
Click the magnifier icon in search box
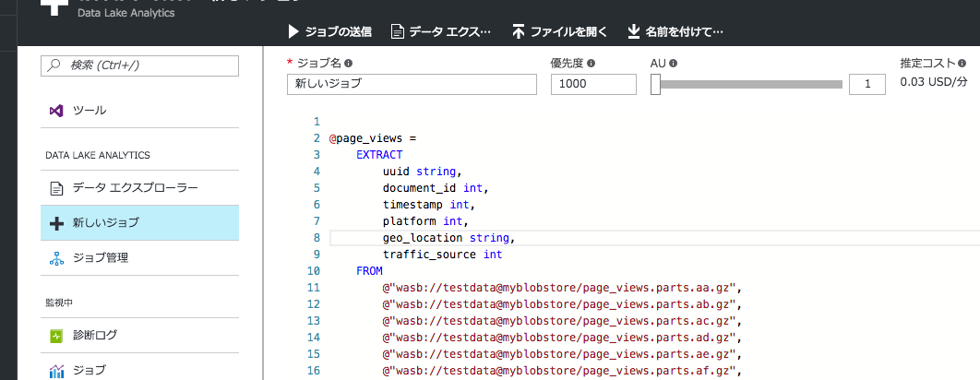pyautogui.click(x=55, y=65)
